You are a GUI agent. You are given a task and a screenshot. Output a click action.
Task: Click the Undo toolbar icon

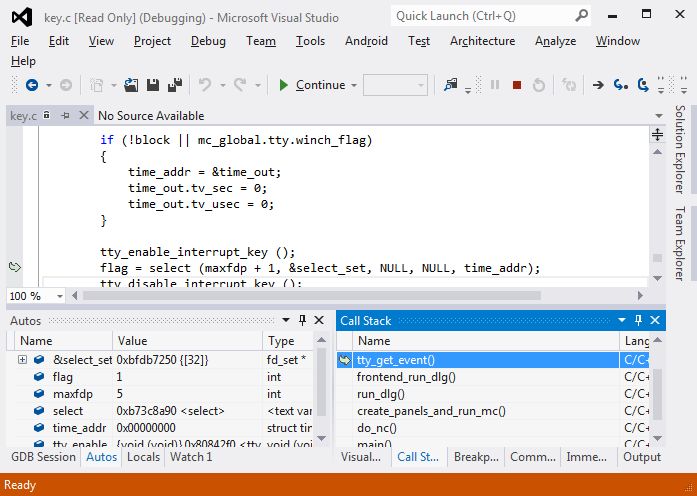coord(205,84)
